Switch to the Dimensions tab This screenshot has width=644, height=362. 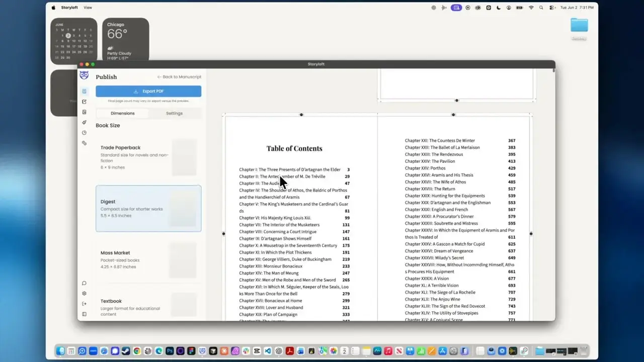coord(123,113)
